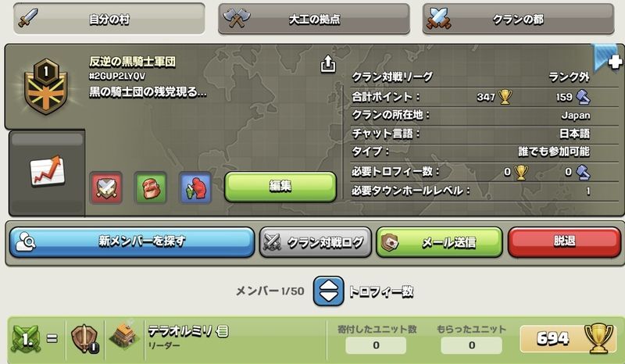The image size is (625, 364).
Task: Tap the member profile icon beside テラオルミリ
Action: [x=223, y=331]
